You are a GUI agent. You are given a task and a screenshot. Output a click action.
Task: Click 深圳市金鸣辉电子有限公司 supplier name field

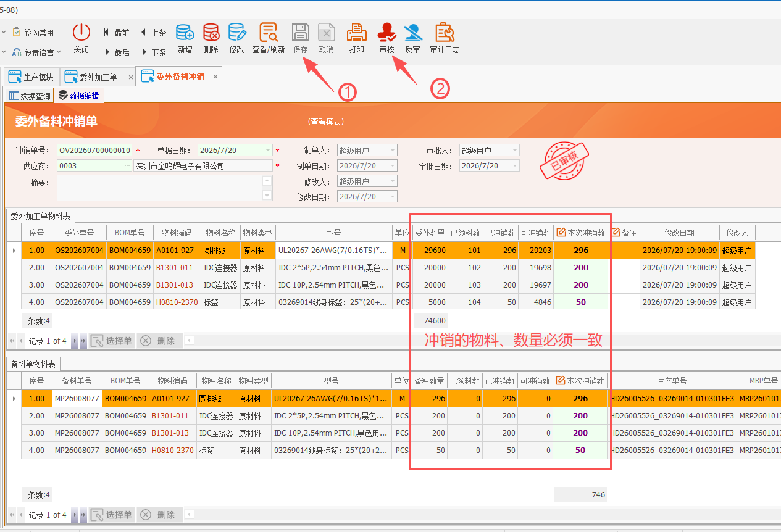click(203, 165)
